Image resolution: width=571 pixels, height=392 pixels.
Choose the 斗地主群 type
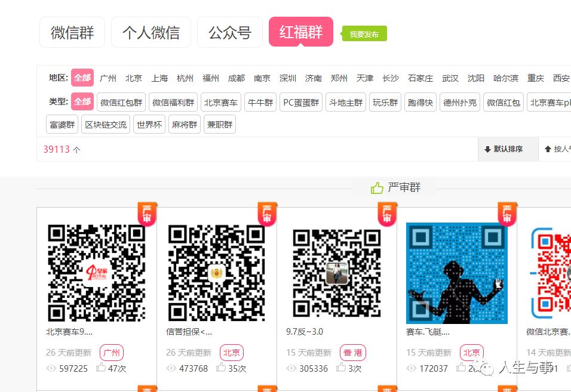pyautogui.click(x=346, y=102)
